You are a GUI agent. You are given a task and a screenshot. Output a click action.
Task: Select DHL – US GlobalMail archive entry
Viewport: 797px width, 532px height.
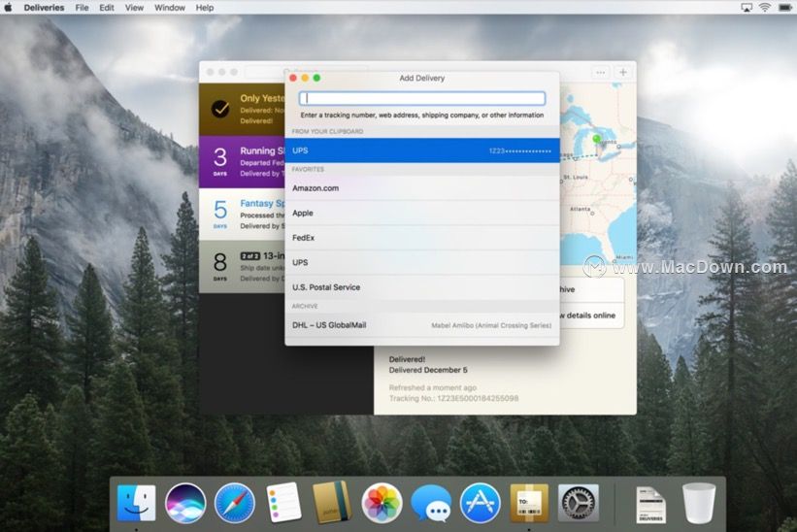coord(422,325)
